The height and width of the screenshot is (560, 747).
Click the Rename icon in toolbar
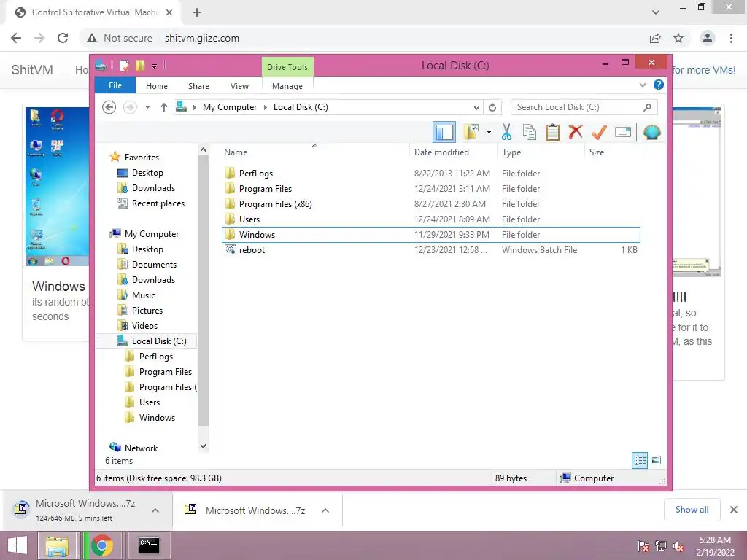coord(623,132)
